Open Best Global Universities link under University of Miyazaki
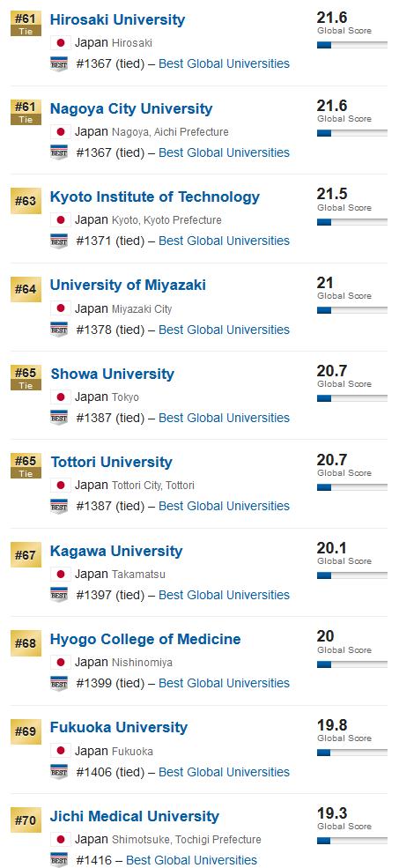Image resolution: width=399 pixels, height=868 pixels. click(x=224, y=330)
